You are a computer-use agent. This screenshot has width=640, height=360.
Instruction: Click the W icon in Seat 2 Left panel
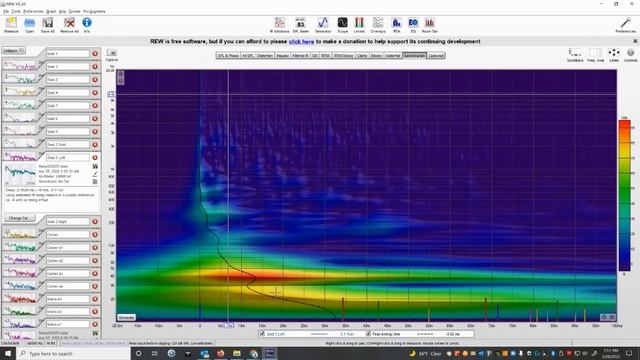95,166
